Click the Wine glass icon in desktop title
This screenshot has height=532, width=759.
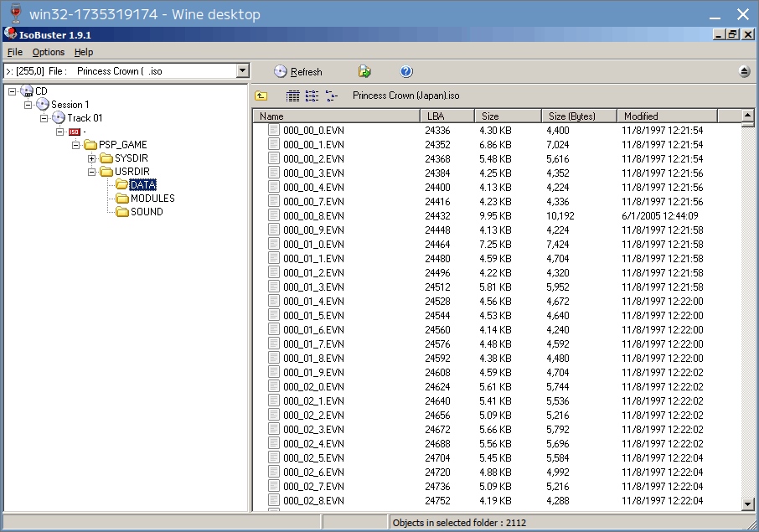[x=15, y=13]
